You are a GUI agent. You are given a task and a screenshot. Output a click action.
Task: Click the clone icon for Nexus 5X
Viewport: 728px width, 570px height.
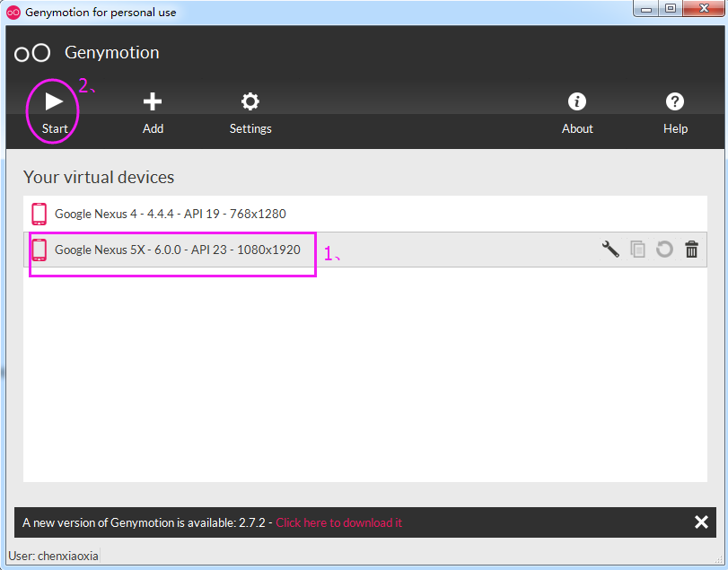tap(637, 250)
